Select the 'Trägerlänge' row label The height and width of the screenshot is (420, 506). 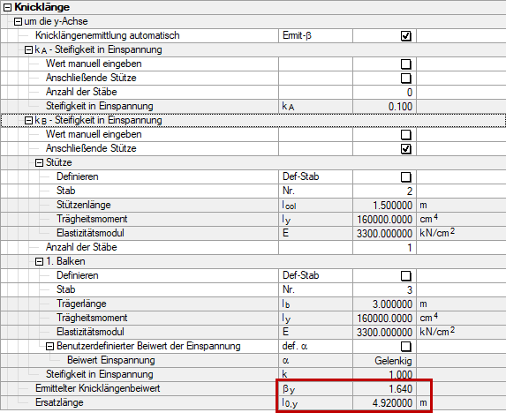coord(81,304)
